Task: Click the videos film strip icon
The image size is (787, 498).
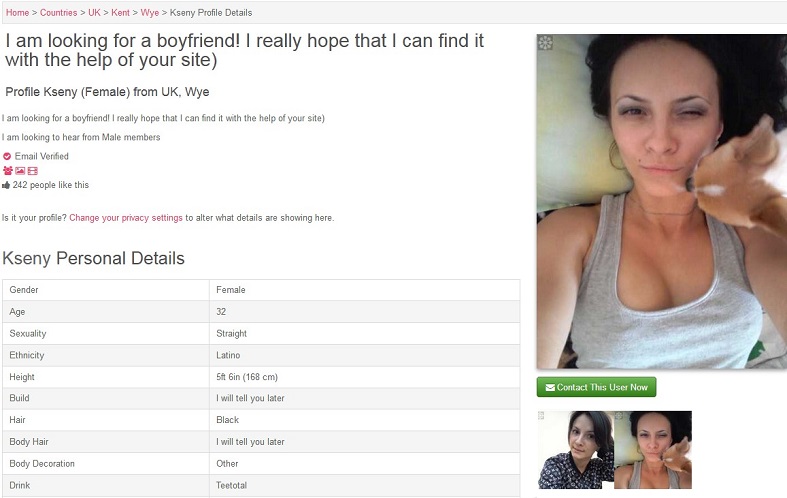Action: point(33,171)
